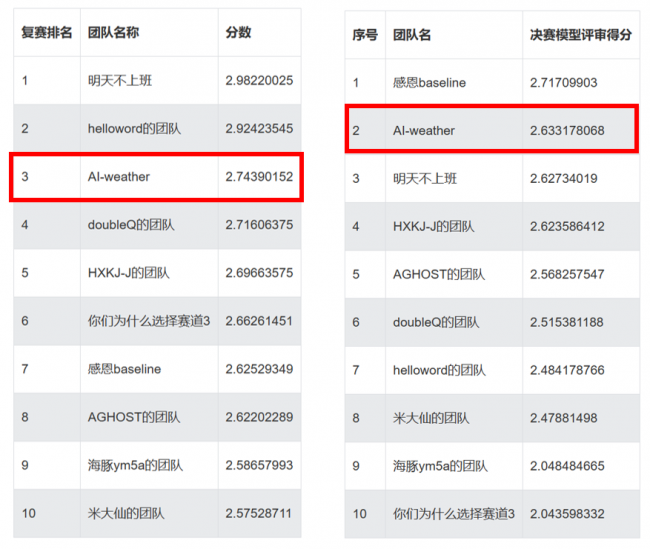Select the score 2.62529349 for 感恩baseline

coord(259,369)
